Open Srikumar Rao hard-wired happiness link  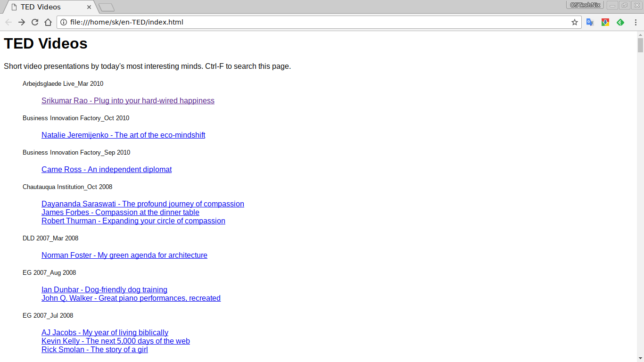tap(128, 101)
